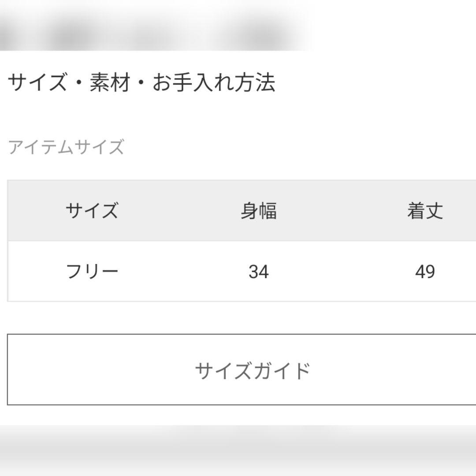The width and height of the screenshot is (476, 476).
Task: Select the フリー size cell
Action: coord(92,271)
